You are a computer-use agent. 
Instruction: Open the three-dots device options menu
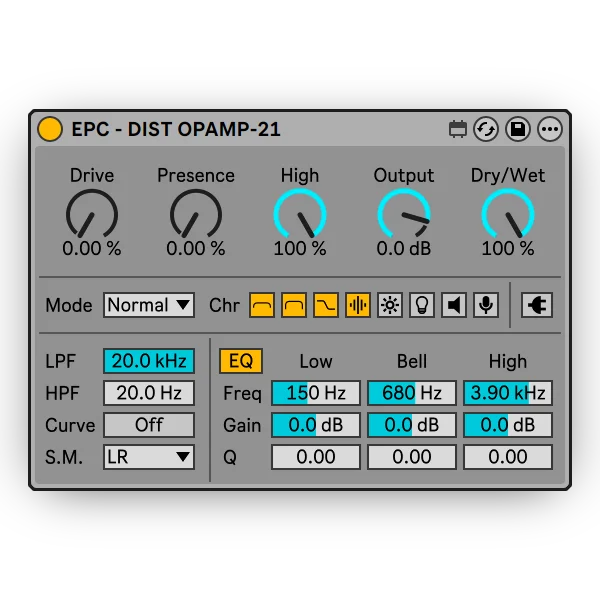point(550,129)
